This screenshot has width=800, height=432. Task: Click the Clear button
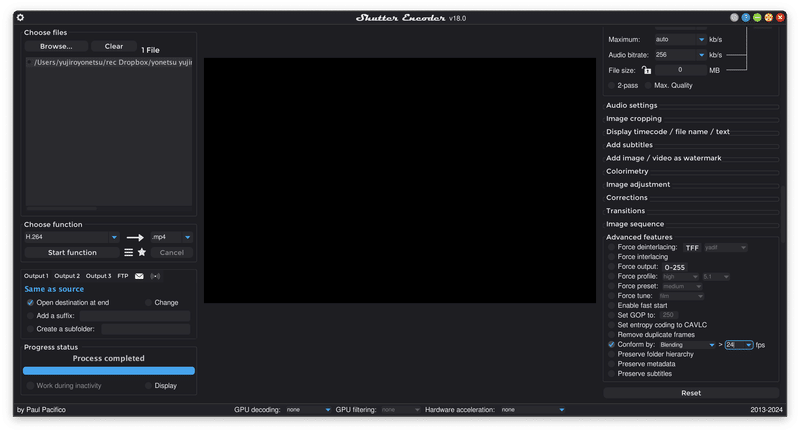114,46
